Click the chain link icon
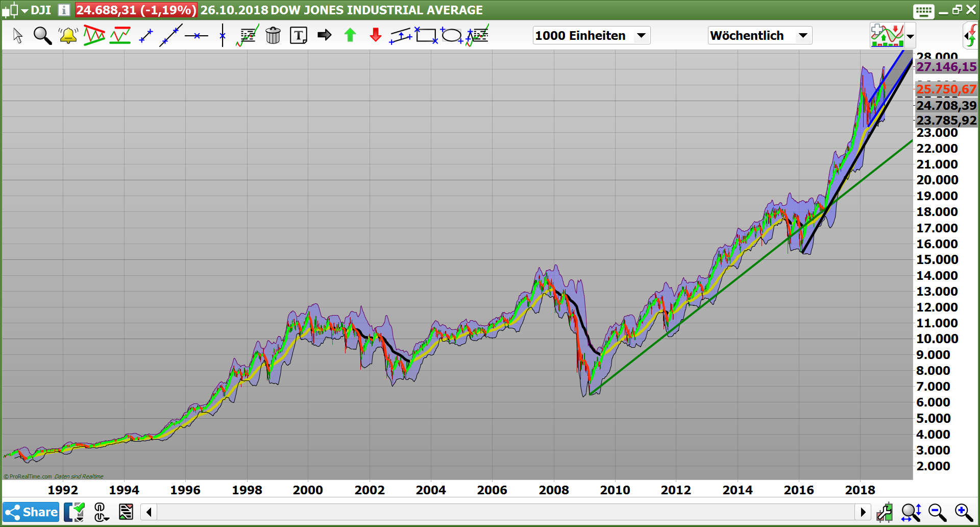Screen dimensions: 980x527 101,512
